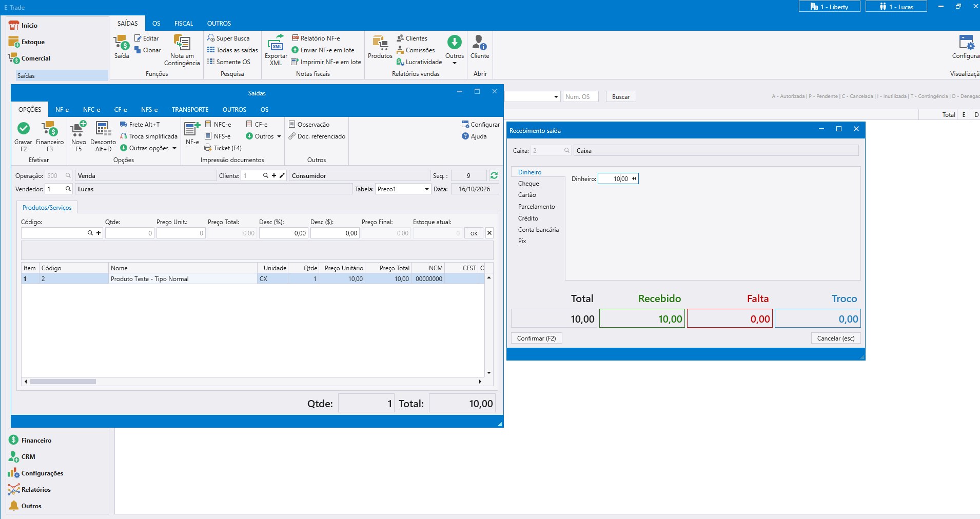Click the Cliente search magnifier icon

pos(265,175)
